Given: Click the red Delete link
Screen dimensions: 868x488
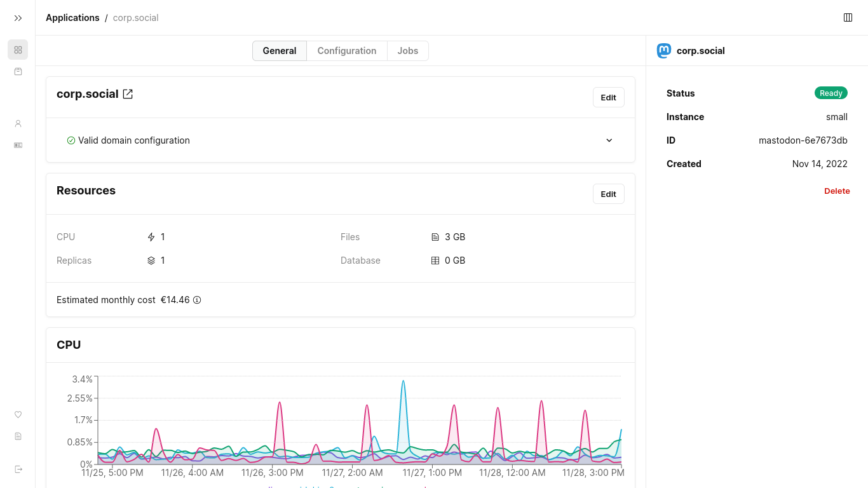Looking at the screenshot, I should [x=837, y=191].
